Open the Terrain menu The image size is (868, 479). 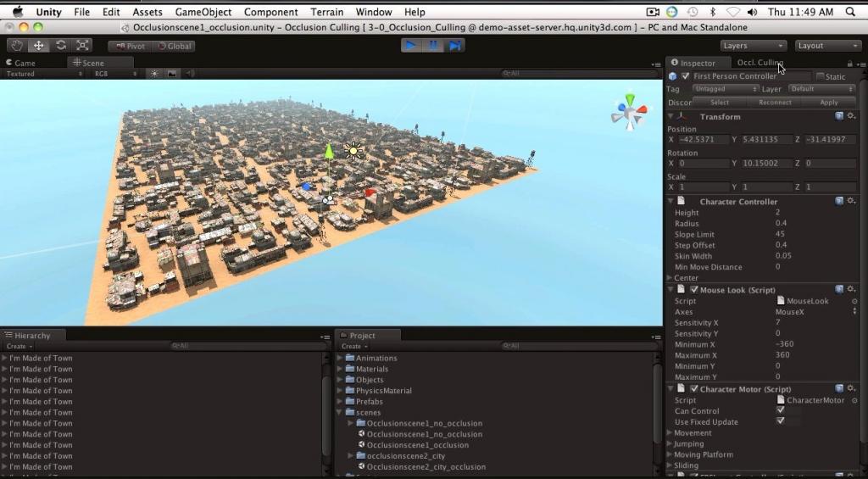(326, 12)
